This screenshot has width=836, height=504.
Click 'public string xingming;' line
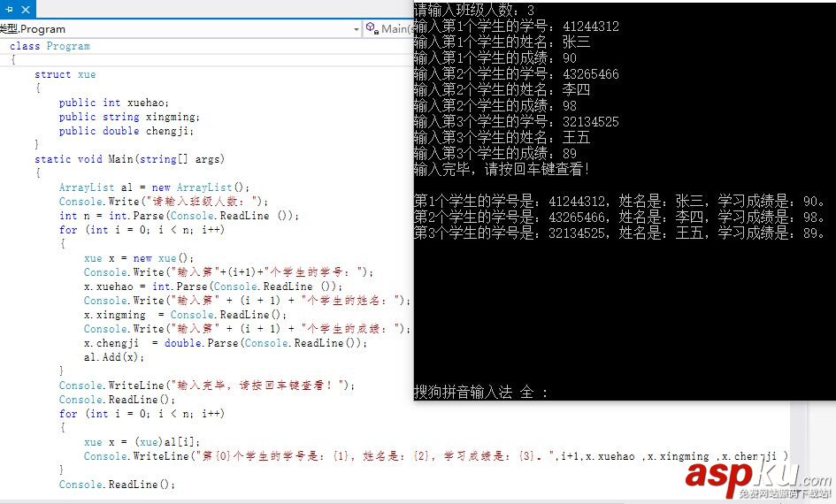[x=129, y=117]
